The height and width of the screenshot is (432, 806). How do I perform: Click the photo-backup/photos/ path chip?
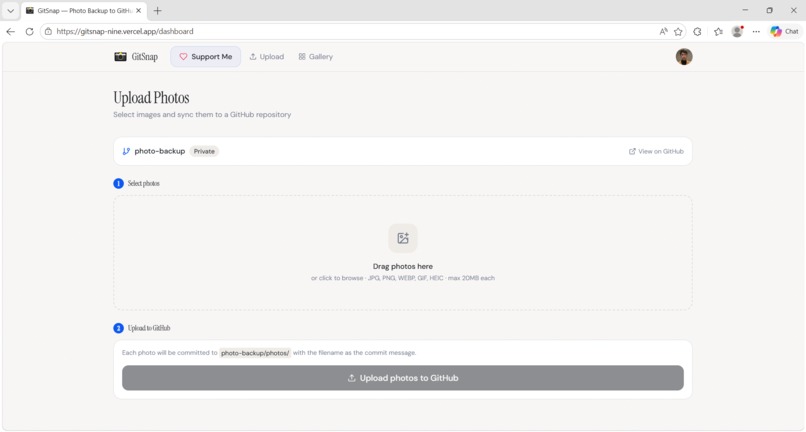coord(255,353)
